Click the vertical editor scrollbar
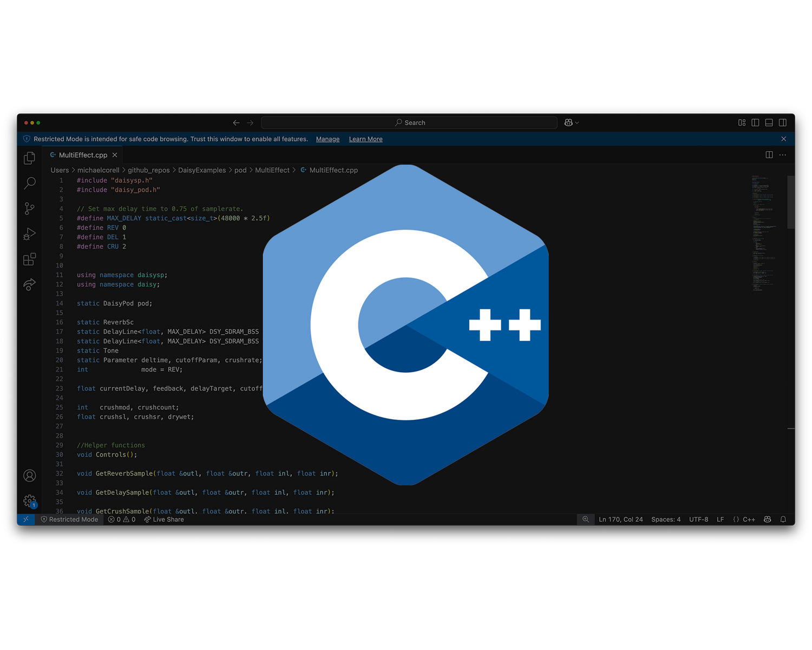The height and width of the screenshot is (650, 812). click(x=791, y=201)
